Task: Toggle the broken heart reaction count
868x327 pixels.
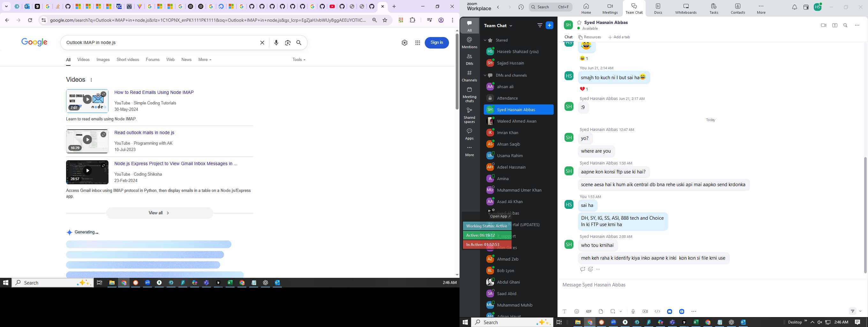Action: tap(584, 89)
